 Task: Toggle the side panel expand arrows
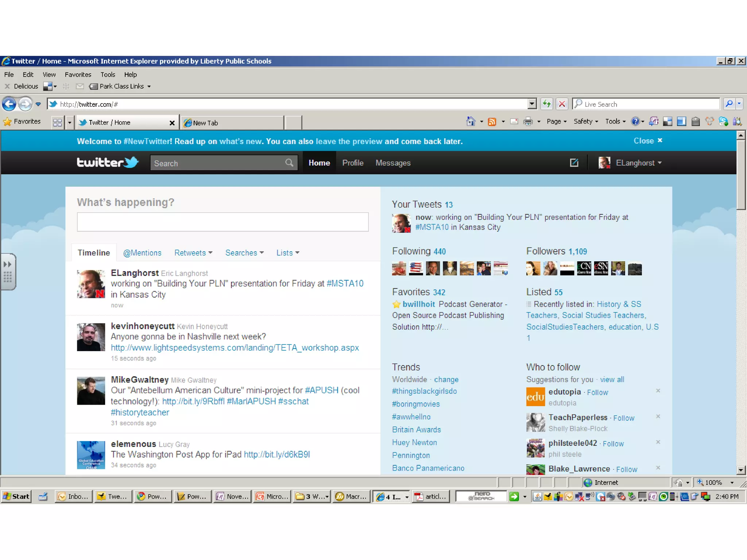[x=7, y=264]
